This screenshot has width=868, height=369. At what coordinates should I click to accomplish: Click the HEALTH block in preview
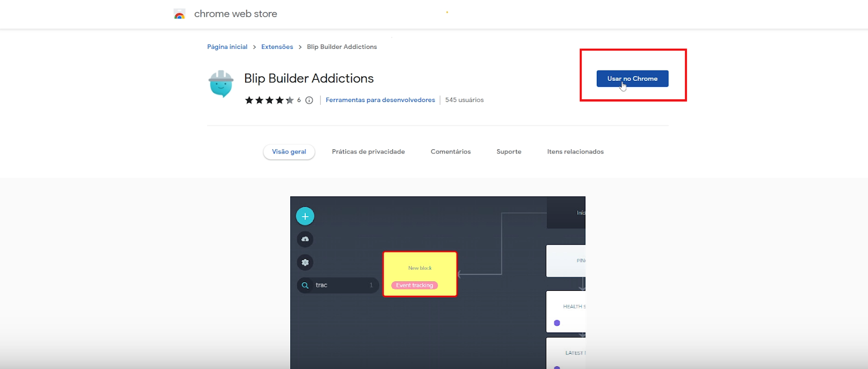(x=566, y=312)
